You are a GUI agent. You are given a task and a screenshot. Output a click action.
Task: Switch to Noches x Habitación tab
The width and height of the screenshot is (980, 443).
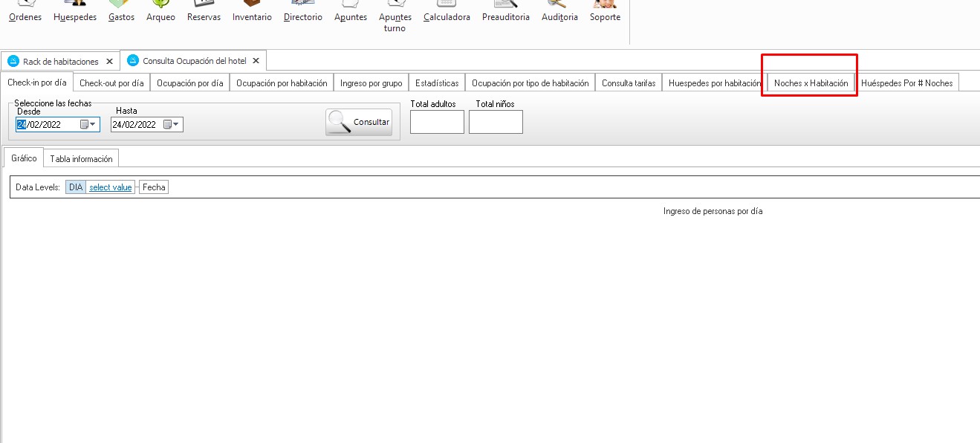(811, 83)
